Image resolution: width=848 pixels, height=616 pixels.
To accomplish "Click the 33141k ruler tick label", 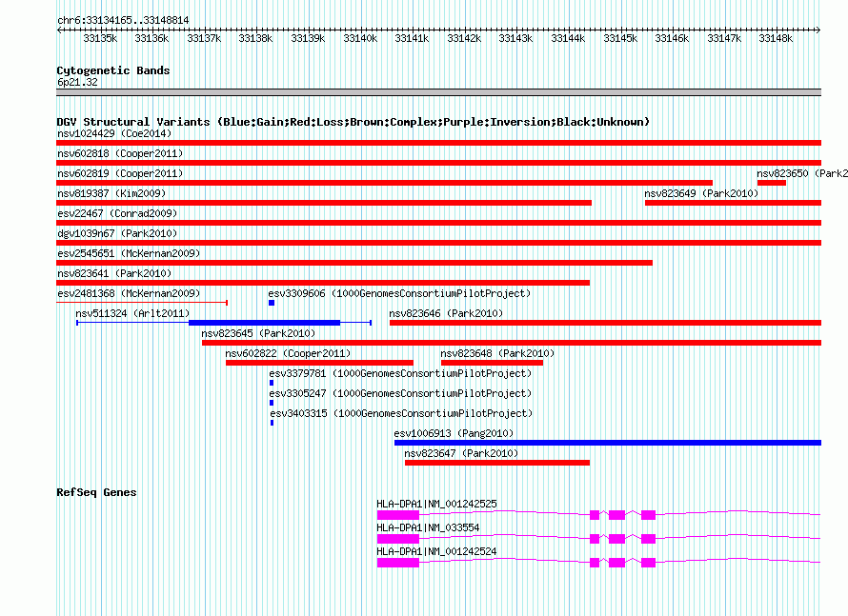I will pos(412,38).
